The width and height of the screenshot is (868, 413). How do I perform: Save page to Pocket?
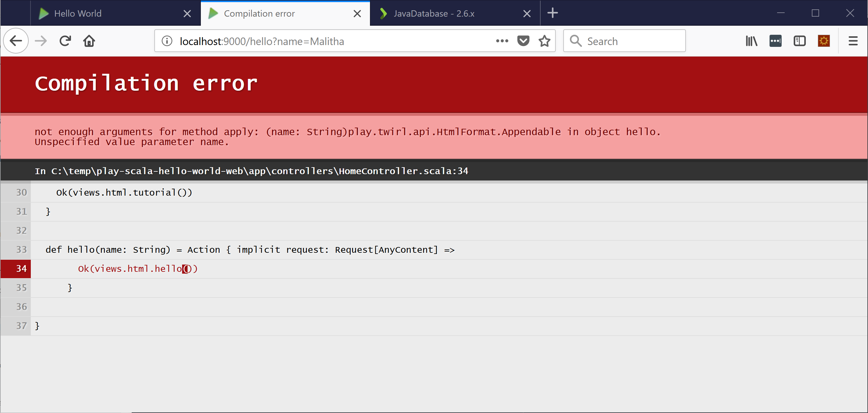click(523, 41)
